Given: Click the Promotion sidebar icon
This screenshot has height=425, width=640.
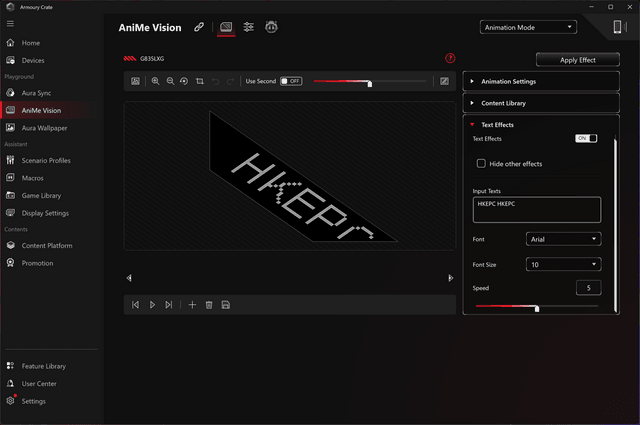Looking at the screenshot, I should (11, 263).
